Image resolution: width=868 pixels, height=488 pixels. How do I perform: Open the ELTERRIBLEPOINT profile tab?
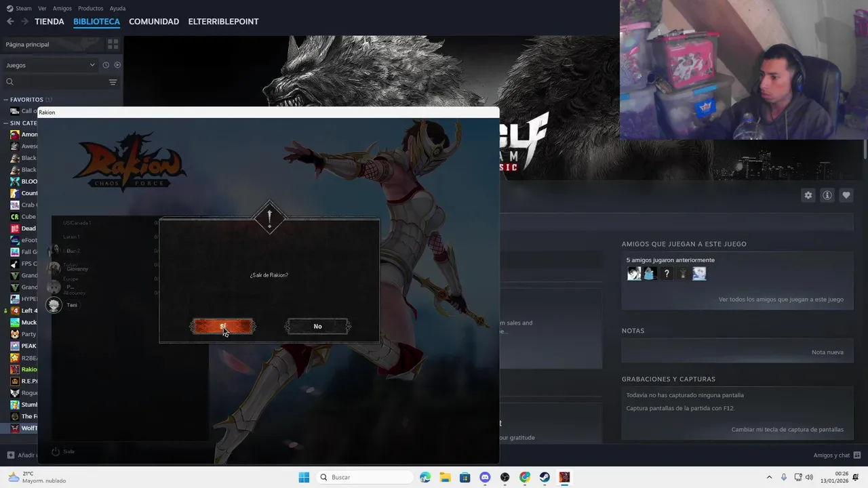point(223,22)
